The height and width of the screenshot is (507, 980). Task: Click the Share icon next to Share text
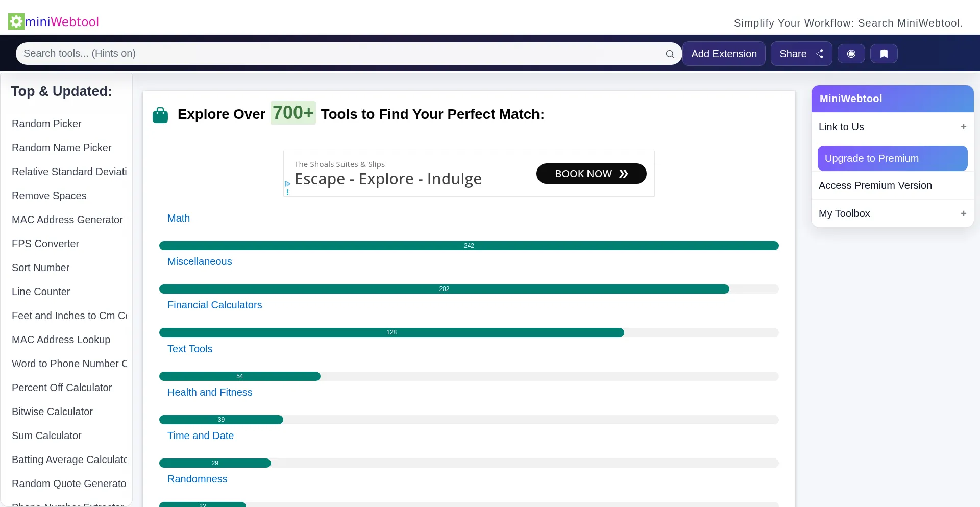click(820, 53)
